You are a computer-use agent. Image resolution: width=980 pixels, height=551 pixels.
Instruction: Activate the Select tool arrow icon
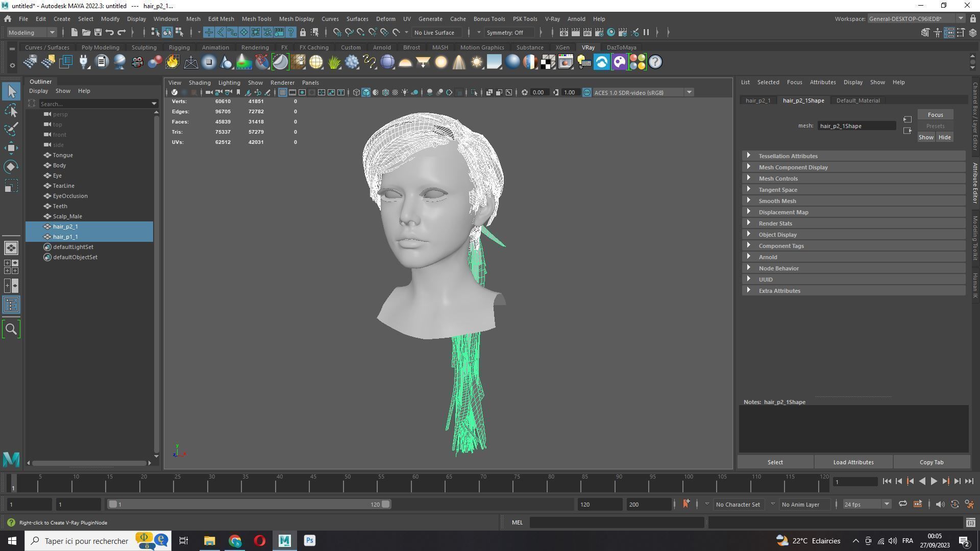[x=11, y=91]
